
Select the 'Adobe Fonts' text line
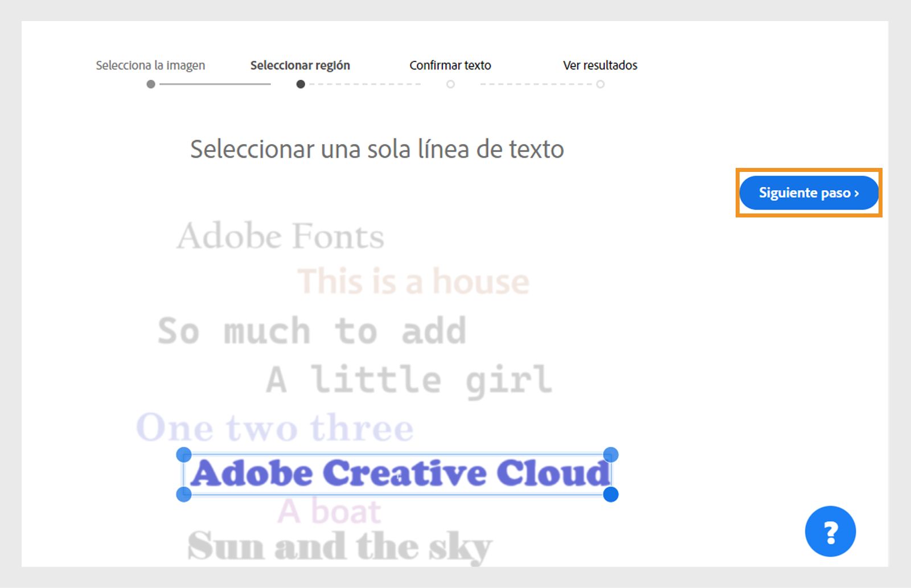(280, 236)
